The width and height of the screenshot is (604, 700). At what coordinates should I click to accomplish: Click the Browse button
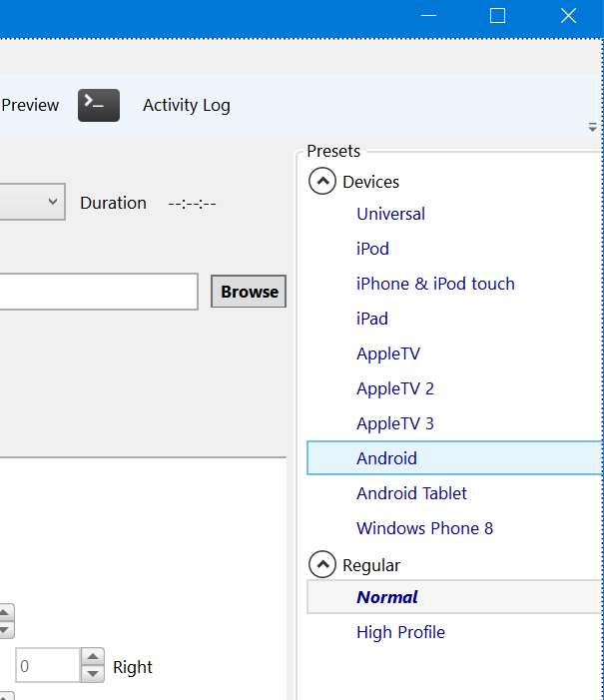(x=249, y=292)
